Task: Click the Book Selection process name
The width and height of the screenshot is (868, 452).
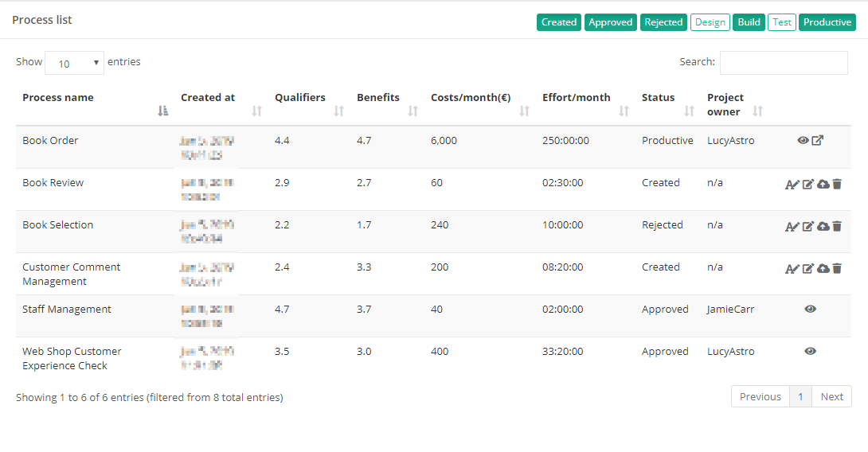Action: click(57, 224)
